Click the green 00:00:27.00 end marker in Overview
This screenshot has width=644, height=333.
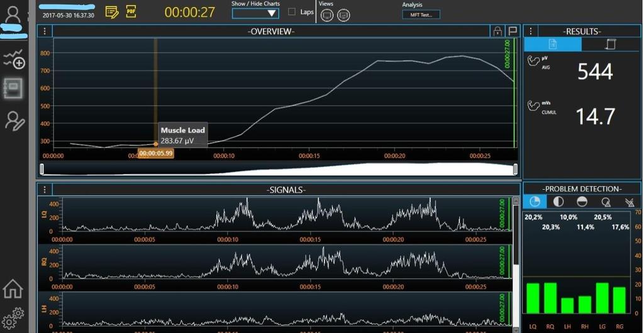point(508,54)
